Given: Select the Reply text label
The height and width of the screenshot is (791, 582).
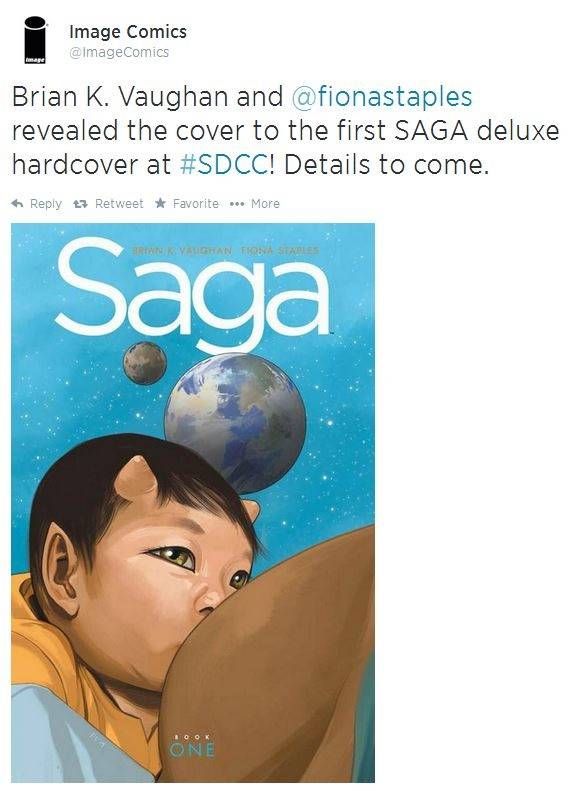Looking at the screenshot, I should click(x=46, y=204).
